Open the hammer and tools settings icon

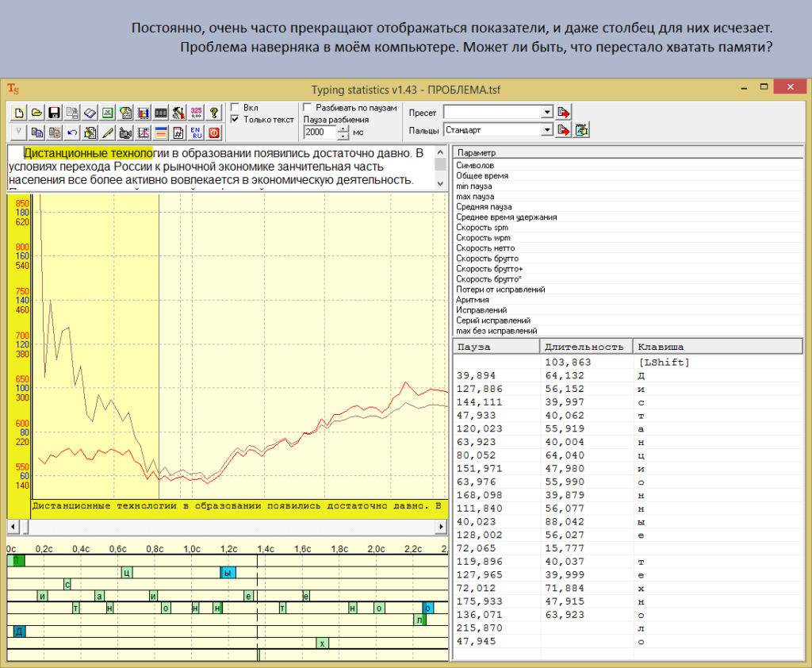[178, 113]
